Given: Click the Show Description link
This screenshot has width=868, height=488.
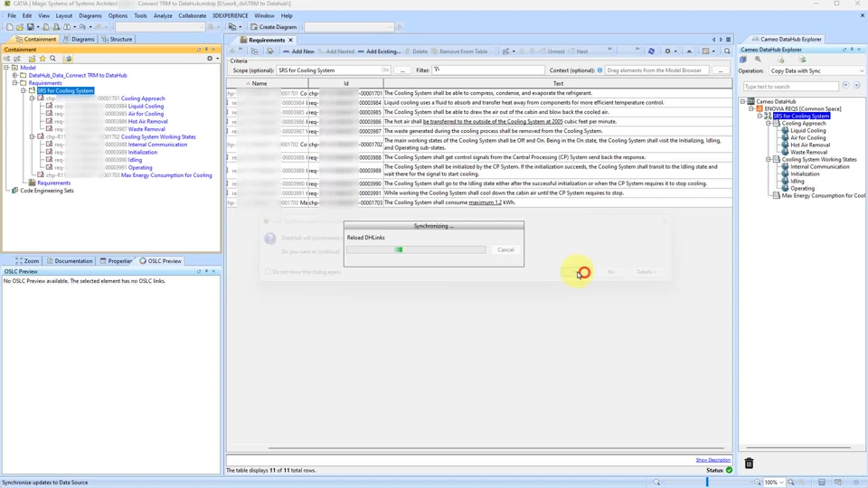Looking at the screenshot, I should click(x=713, y=460).
